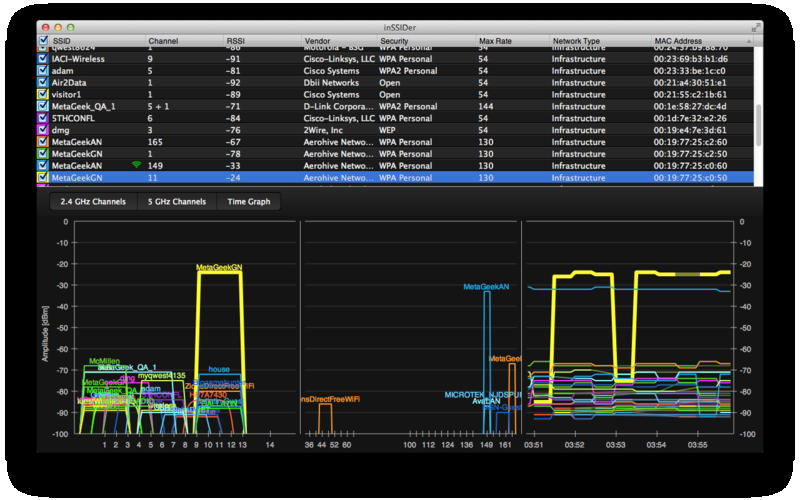The width and height of the screenshot is (800, 500).
Task: Sort table by Network Type column
Action: (x=576, y=41)
